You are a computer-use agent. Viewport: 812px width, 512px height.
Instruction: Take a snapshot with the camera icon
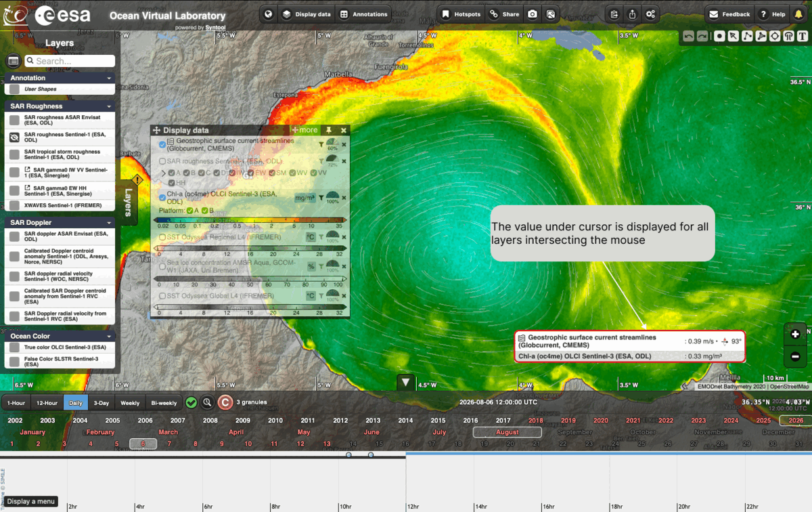click(533, 14)
